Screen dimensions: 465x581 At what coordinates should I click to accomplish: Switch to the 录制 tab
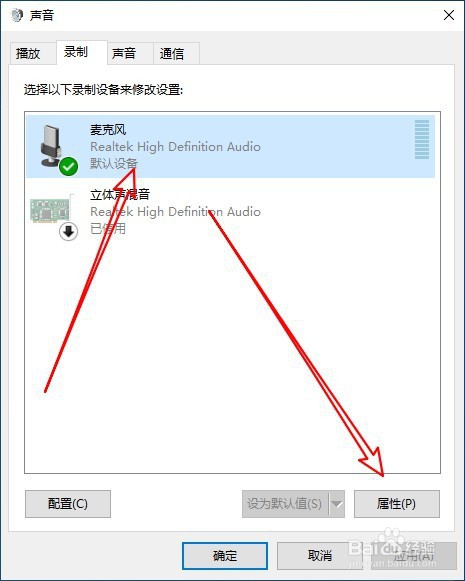click(76, 52)
